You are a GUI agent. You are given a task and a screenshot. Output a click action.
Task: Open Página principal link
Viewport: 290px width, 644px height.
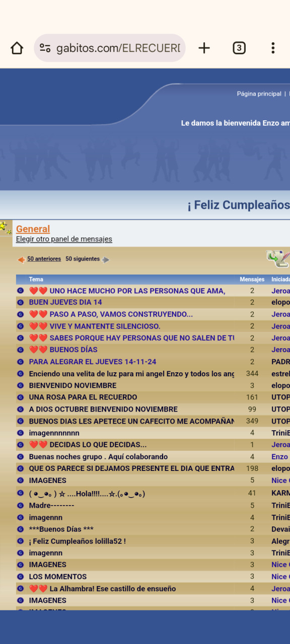pos(259,94)
